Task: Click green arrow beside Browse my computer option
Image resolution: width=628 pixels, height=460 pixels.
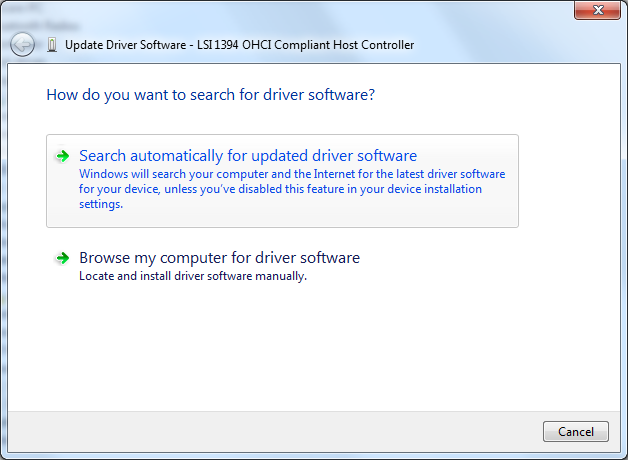Action: (x=62, y=258)
